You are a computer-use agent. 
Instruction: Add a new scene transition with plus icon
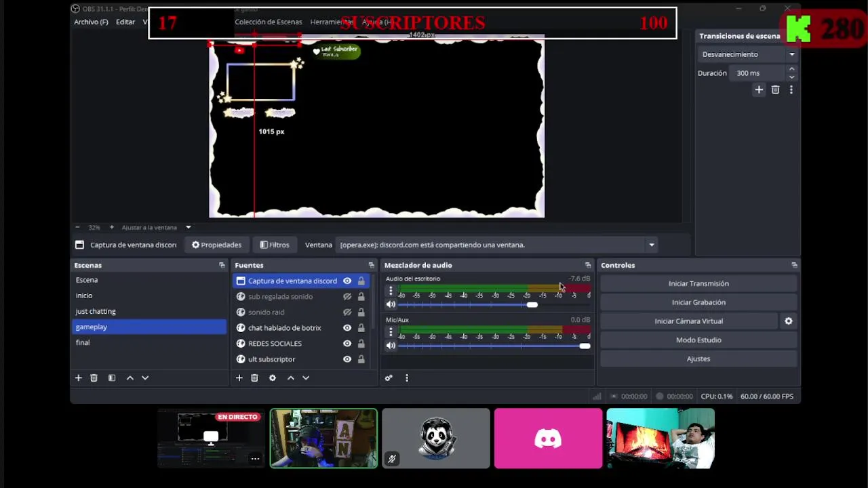(x=759, y=89)
